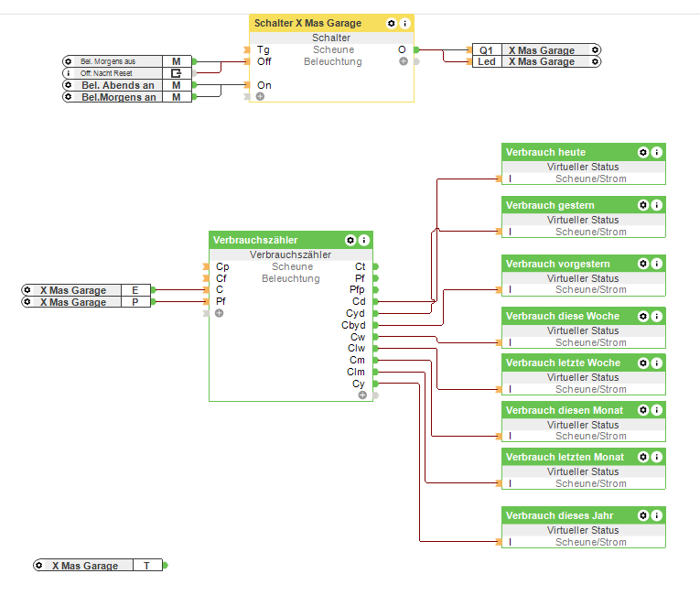700x606 pixels.
Task: Open info icon of Verbrauch diesen Monat block
Action: click(x=656, y=410)
